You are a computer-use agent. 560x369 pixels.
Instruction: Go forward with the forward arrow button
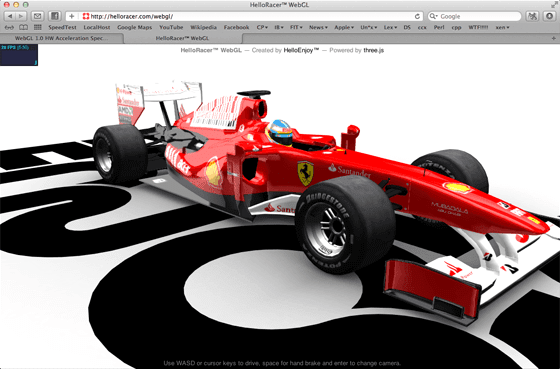coord(21,16)
